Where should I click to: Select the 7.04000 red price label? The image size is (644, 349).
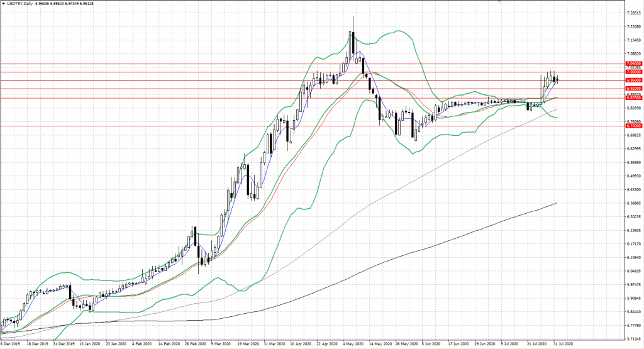[x=633, y=64]
